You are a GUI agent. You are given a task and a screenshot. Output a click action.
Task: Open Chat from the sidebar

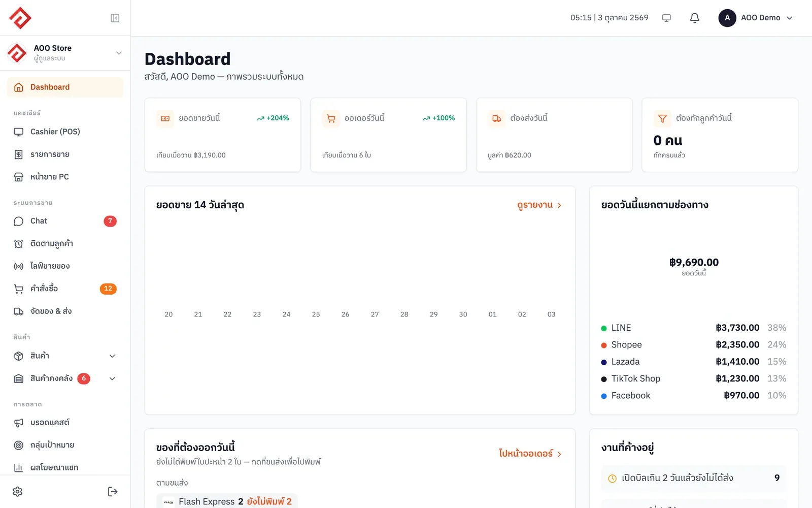coord(65,221)
